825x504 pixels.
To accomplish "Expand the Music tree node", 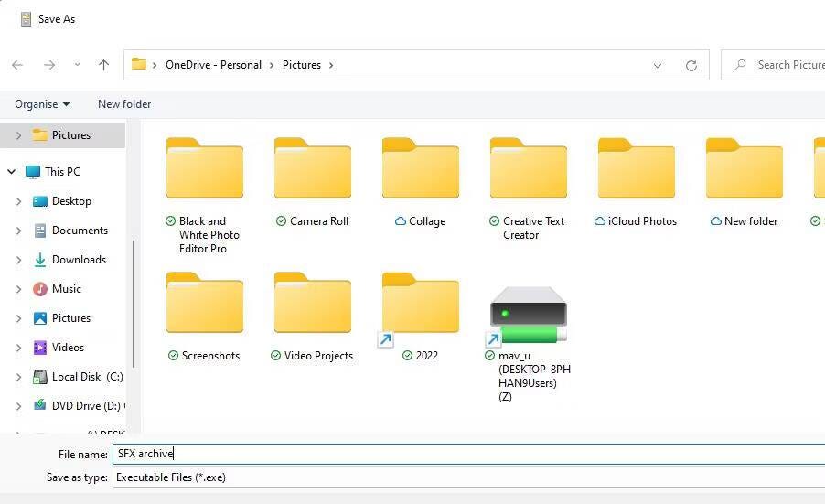I will [x=19, y=289].
